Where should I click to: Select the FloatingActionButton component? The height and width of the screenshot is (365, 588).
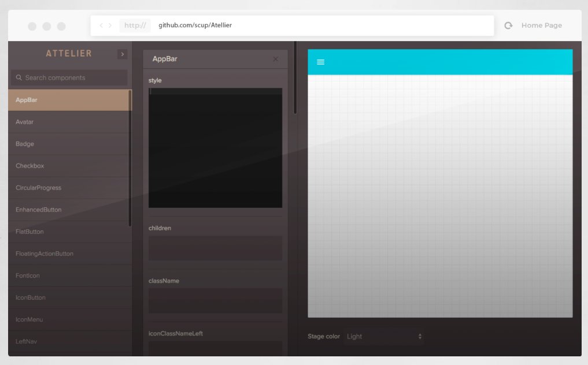click(70, 254)
